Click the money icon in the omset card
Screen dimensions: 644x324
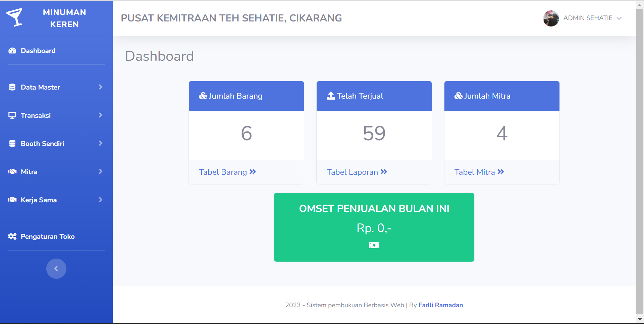pos(374,245)
